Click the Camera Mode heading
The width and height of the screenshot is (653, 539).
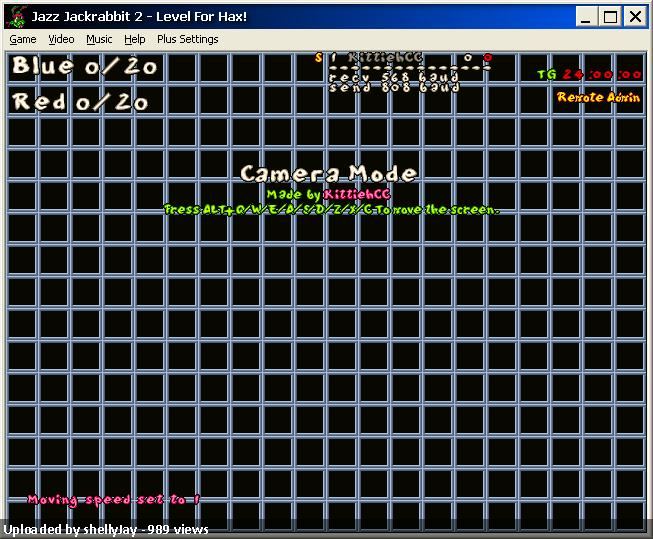point(328,173)
